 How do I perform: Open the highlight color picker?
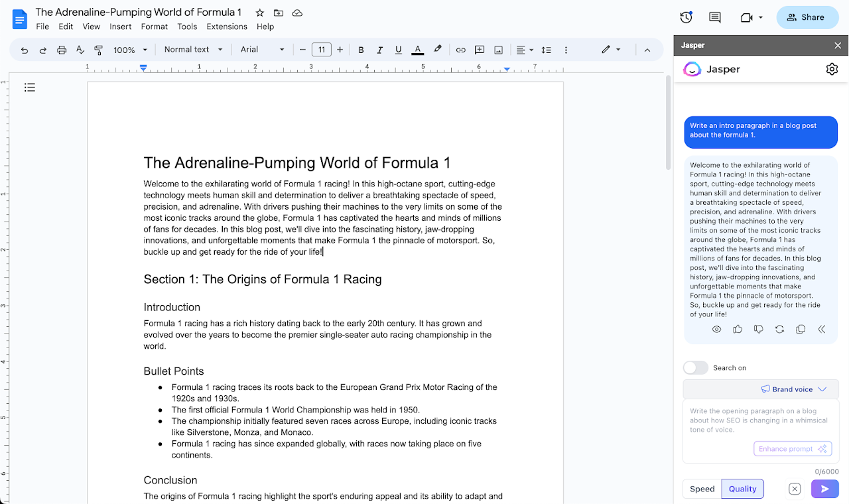pyautogui.click(x=437, y=50)
